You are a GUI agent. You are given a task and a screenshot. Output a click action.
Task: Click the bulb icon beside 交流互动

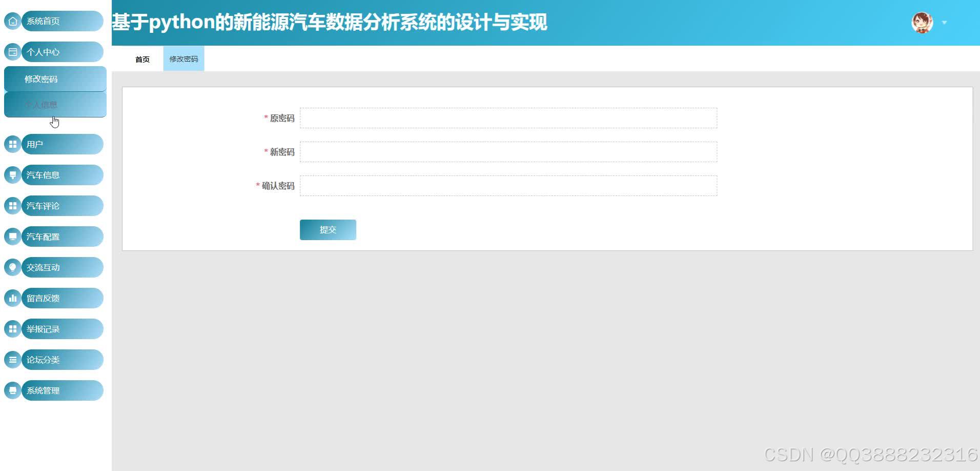click(x=13, y=267)
